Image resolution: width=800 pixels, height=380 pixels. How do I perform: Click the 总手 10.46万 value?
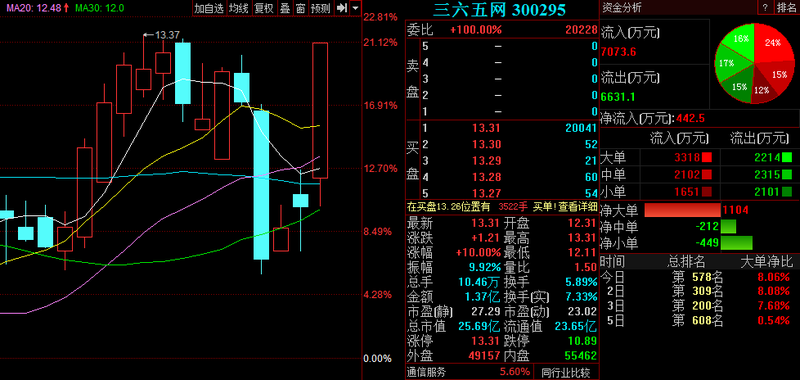pos(480,282)
